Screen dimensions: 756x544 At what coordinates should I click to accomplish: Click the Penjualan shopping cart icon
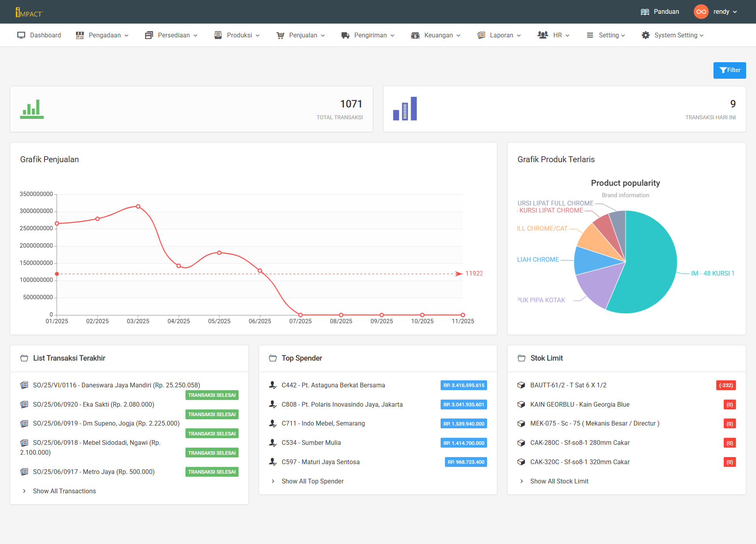[x=280, y=35]
